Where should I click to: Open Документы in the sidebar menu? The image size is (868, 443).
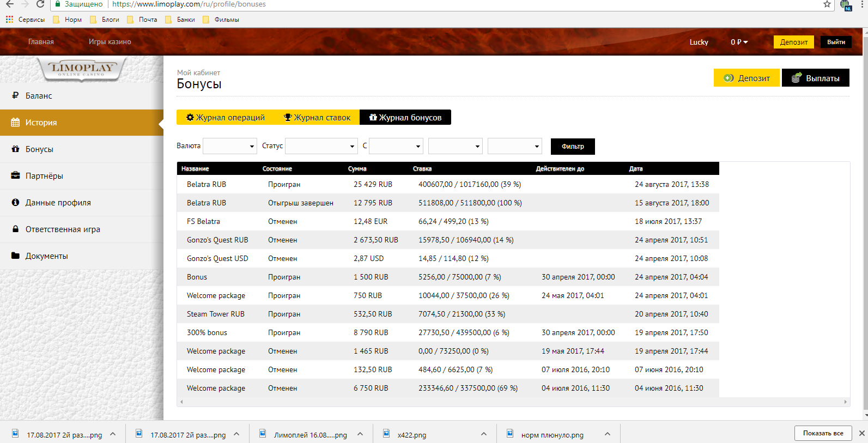(x=82, y=256)
